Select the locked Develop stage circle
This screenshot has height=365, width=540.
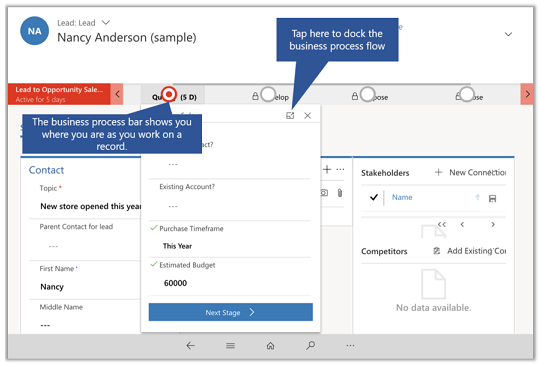[268, 94]
